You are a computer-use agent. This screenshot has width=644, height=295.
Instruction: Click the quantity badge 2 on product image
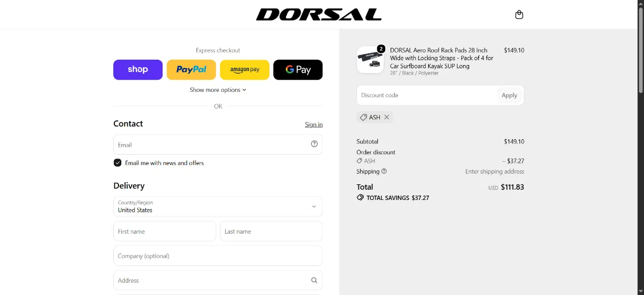pyautogui.click(x=381, y=49)
